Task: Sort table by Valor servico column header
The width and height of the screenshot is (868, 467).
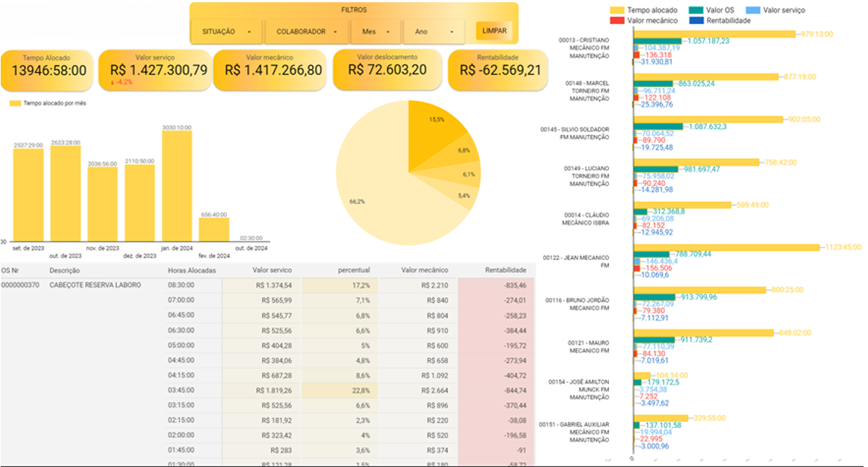Action: tap(272, 270)
